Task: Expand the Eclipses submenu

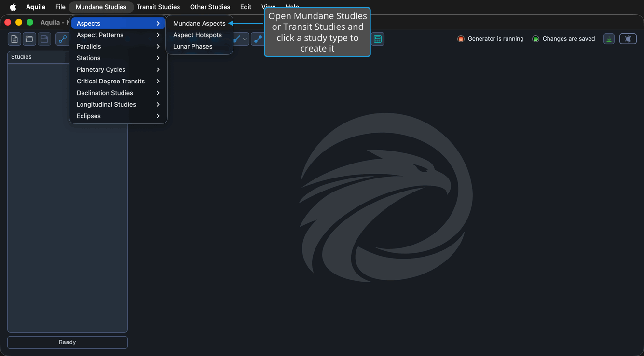Action: [x=118, y=116]
